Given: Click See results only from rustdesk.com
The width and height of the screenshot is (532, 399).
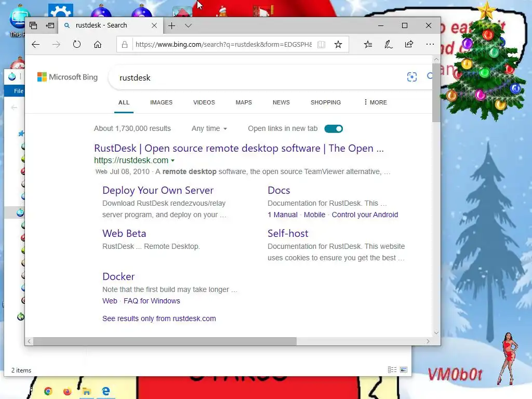Looking at the screenshot, I should (x=159, y=318).
